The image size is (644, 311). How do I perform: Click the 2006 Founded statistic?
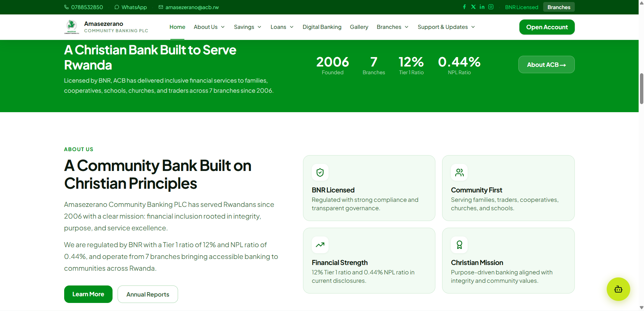coord(333,65)
